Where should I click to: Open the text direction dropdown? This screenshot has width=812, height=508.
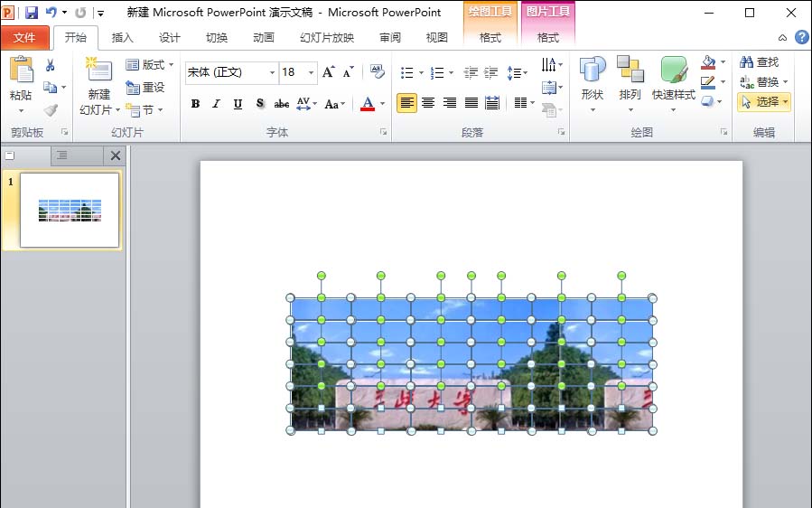(560, 65)
